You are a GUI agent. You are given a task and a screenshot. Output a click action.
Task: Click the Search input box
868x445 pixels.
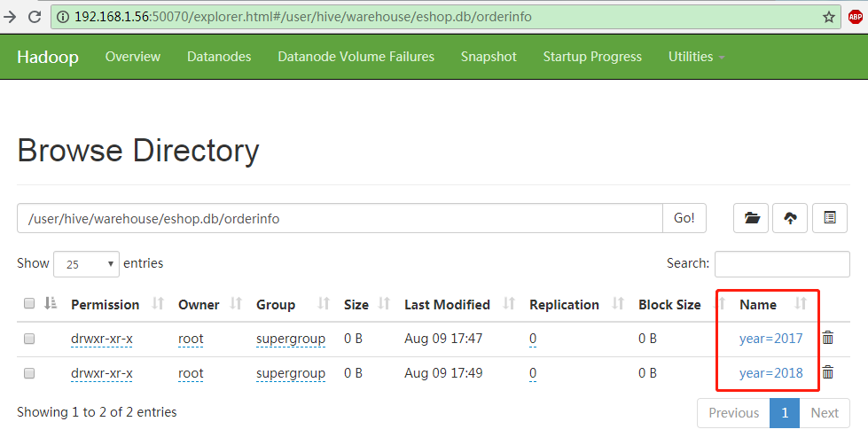[x=781, y=263]
